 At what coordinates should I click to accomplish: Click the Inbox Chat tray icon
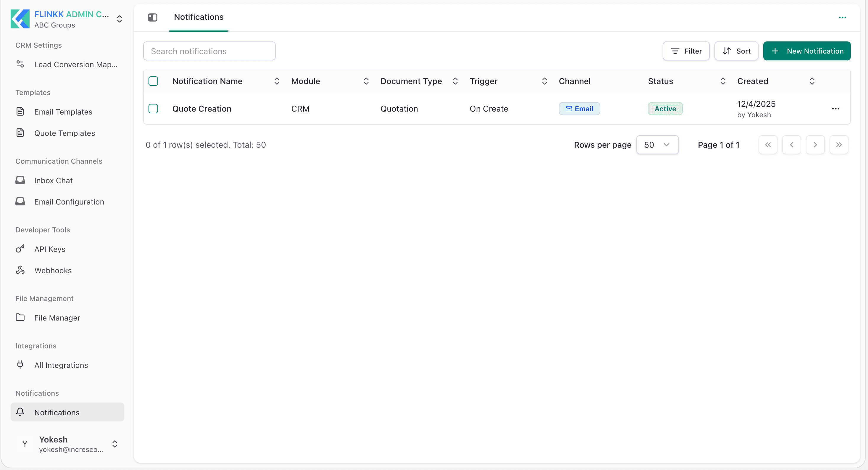[20, 180]
